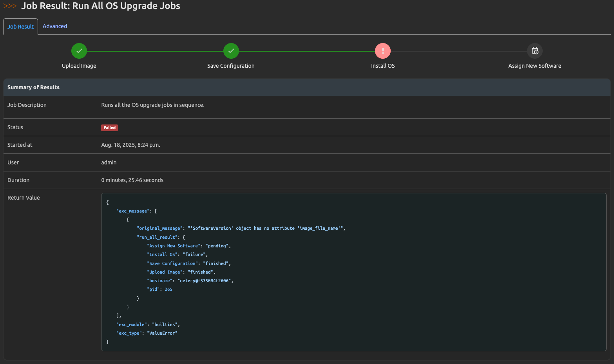
Task: Click the Duration row value of 25.46 seconds
Action: tap(132, 180)
